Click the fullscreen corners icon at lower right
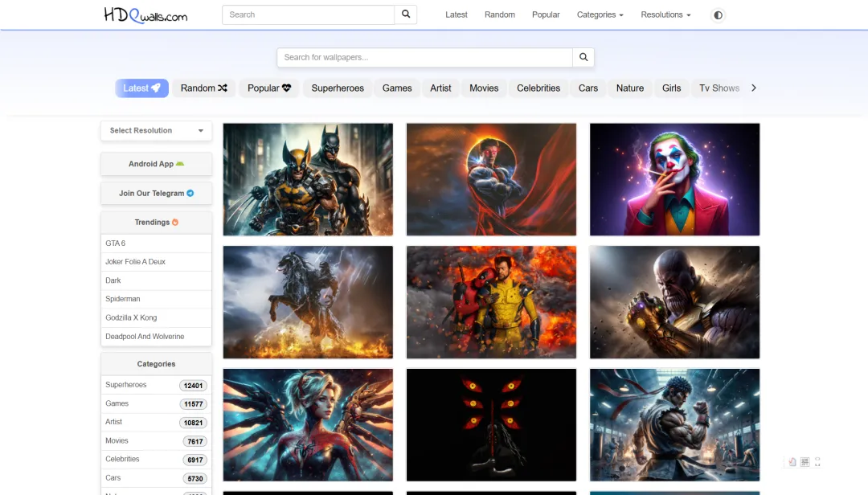 point(817,462)
